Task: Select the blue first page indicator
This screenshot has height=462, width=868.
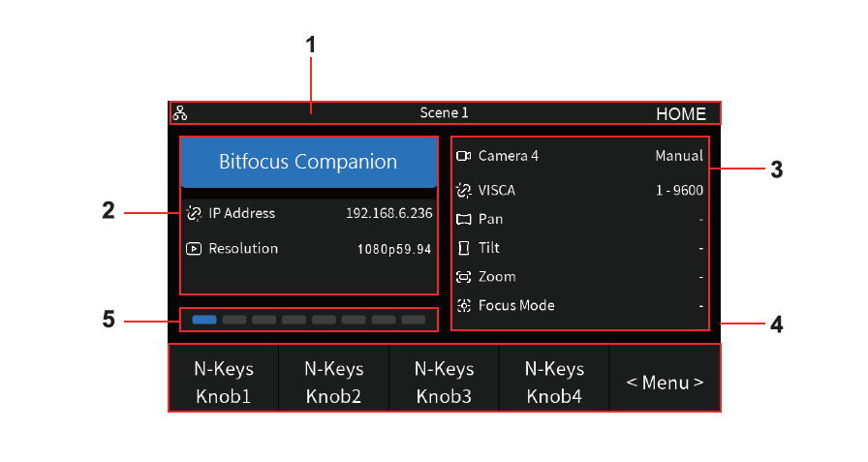Action: (204, 320)
